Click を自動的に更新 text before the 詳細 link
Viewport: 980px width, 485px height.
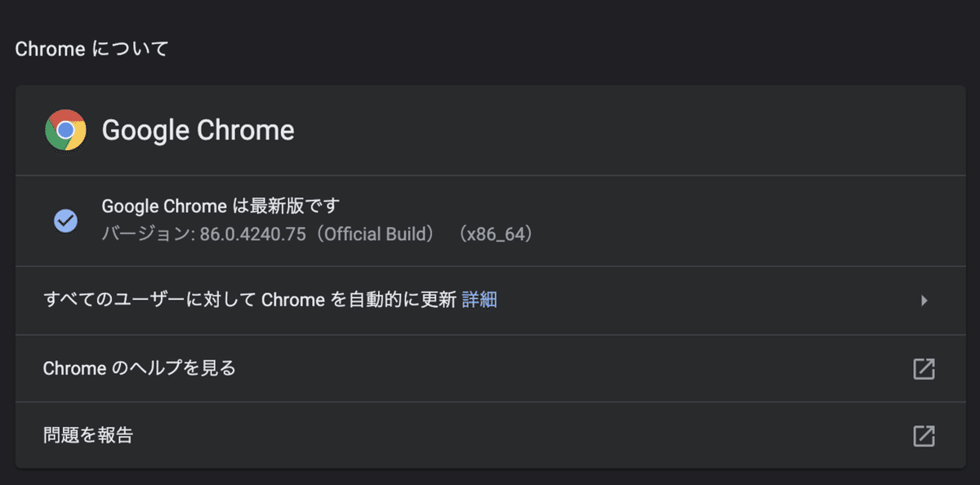393,300
